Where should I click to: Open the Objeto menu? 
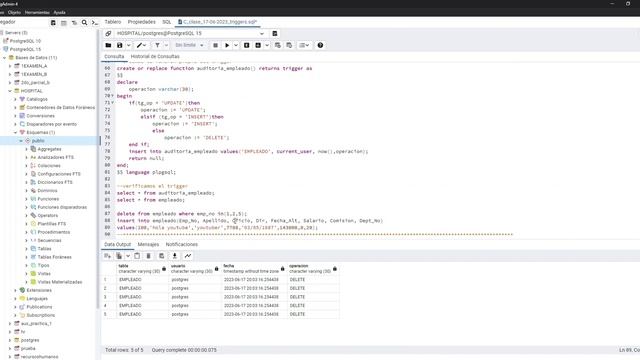pyautogui.click(x=14, y=13)
